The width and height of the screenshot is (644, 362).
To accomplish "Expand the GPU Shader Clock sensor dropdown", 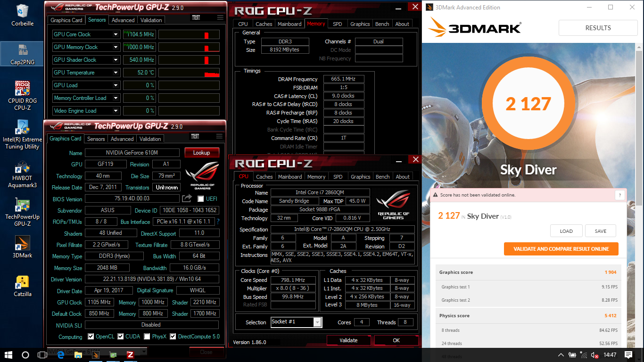I will click(116, 60).
